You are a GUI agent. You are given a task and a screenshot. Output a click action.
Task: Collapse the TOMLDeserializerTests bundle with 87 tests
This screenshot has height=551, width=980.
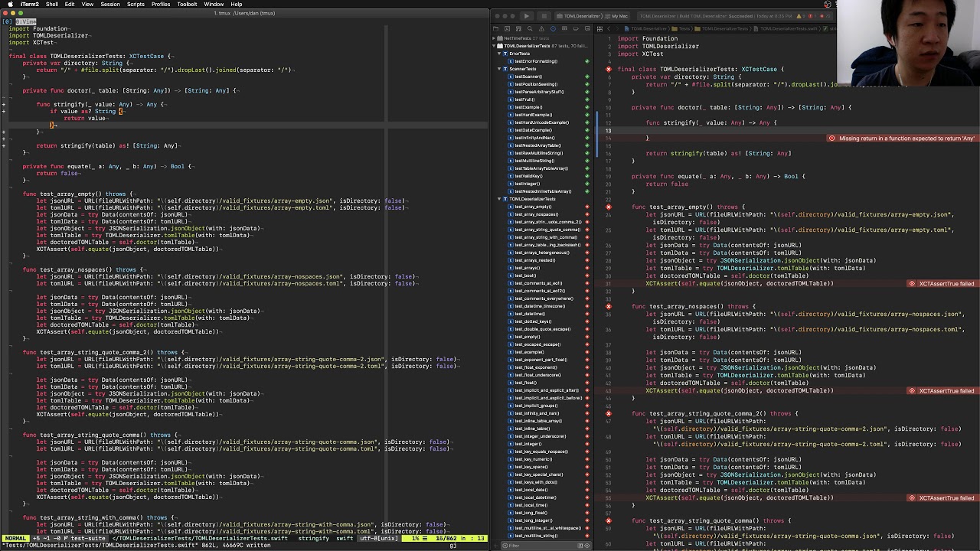(x=494, y=46)
